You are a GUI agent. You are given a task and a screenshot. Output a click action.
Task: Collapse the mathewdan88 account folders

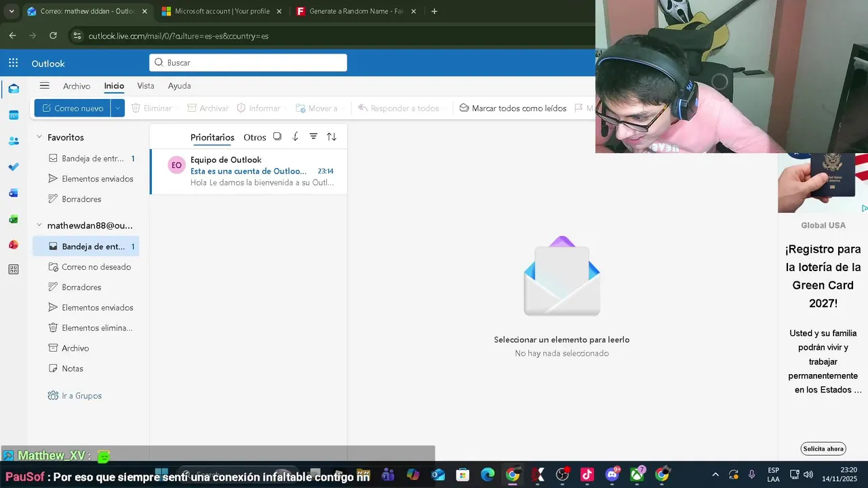coord(39,225)
